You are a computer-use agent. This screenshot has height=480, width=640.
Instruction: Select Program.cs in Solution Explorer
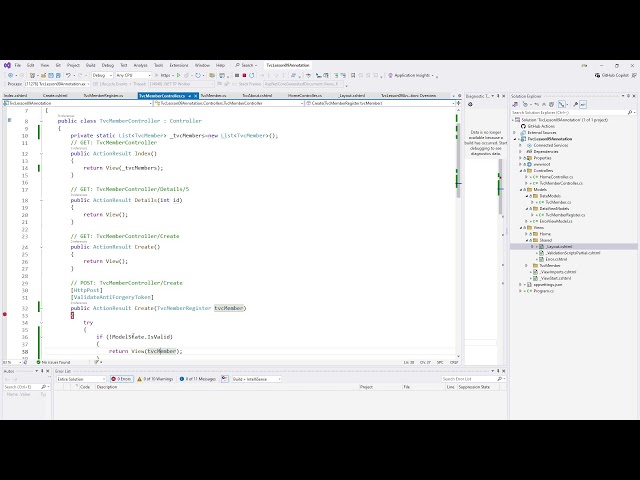(x=543, y=291)
